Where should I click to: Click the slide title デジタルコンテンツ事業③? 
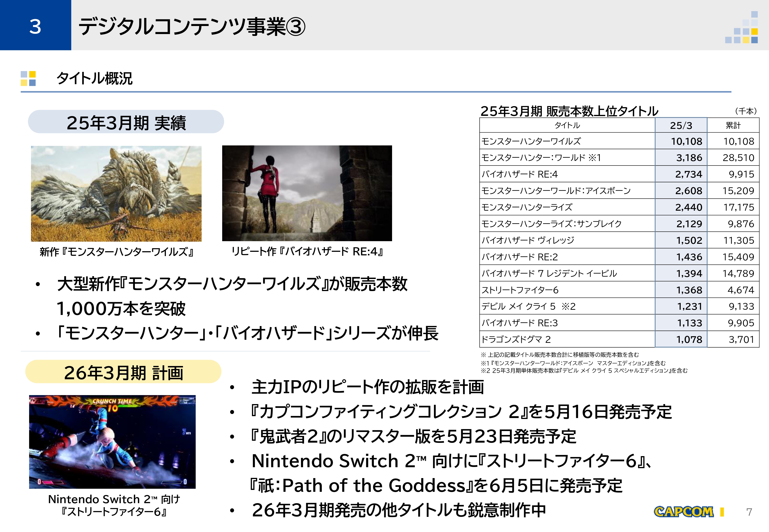click(x=192, y=27)
